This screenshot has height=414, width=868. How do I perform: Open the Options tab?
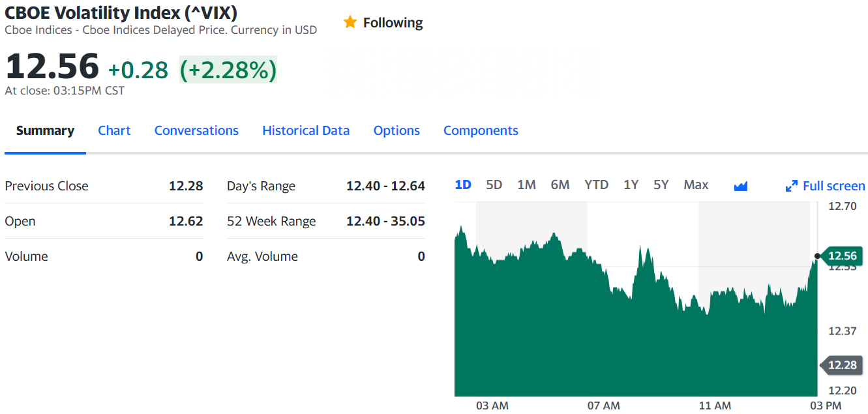point(397,130)
